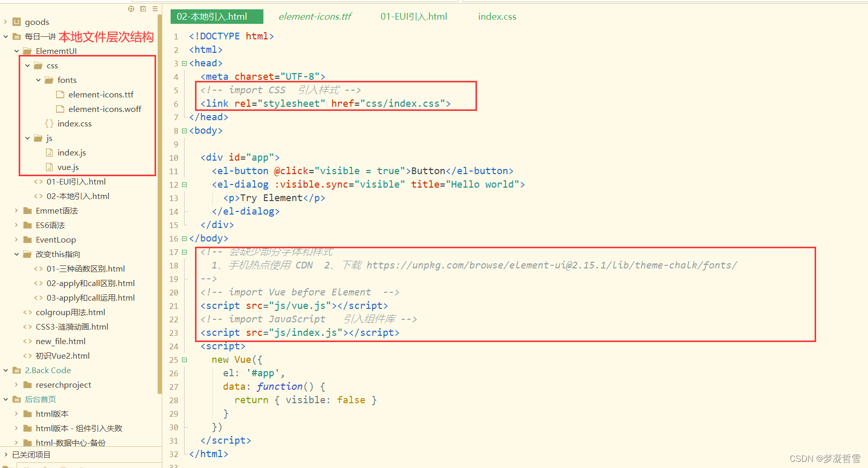Click the EventLoop folder icon

(x=27, y=239)
